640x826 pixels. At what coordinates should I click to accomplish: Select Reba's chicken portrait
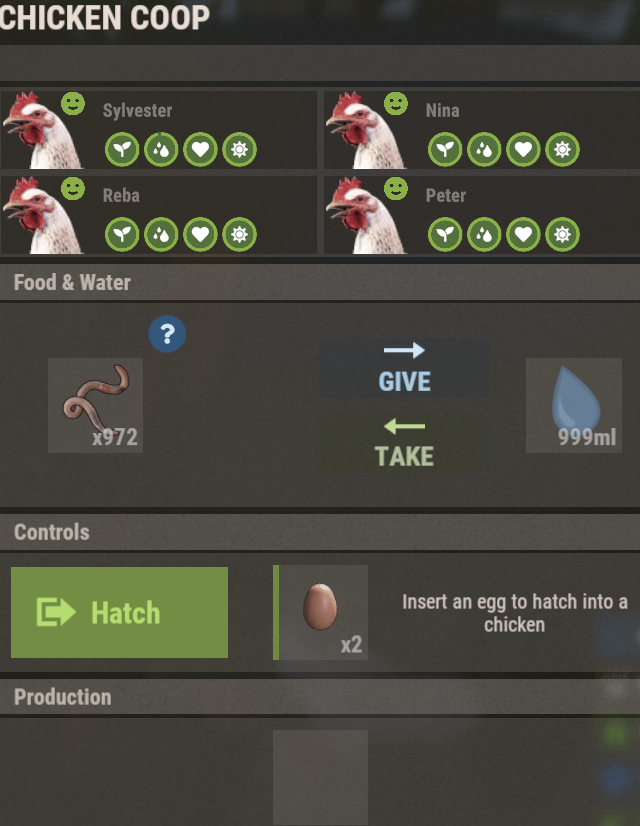(x=43, y=215)
